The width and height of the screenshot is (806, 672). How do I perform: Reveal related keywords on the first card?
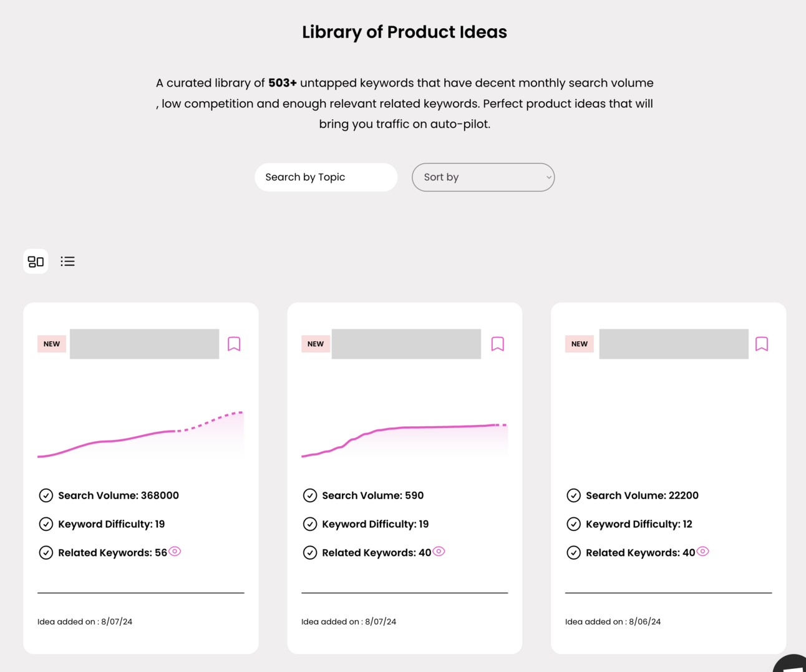tap(175, 551)
